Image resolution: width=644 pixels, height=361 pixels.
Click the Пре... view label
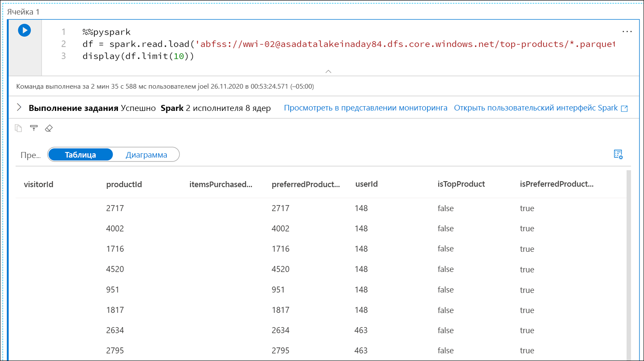click(31, 155)
